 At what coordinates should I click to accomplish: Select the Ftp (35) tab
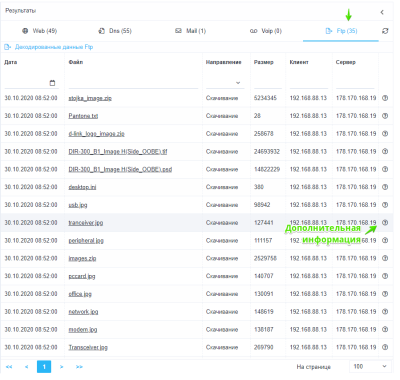(x=341, y=31)
